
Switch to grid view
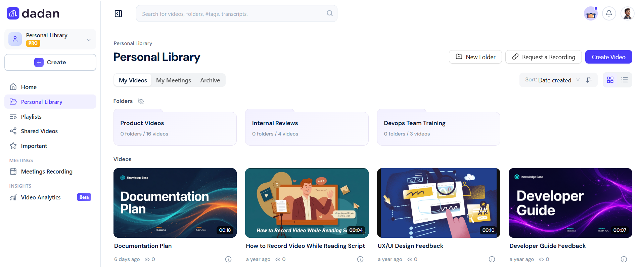(x=610, y=80)
